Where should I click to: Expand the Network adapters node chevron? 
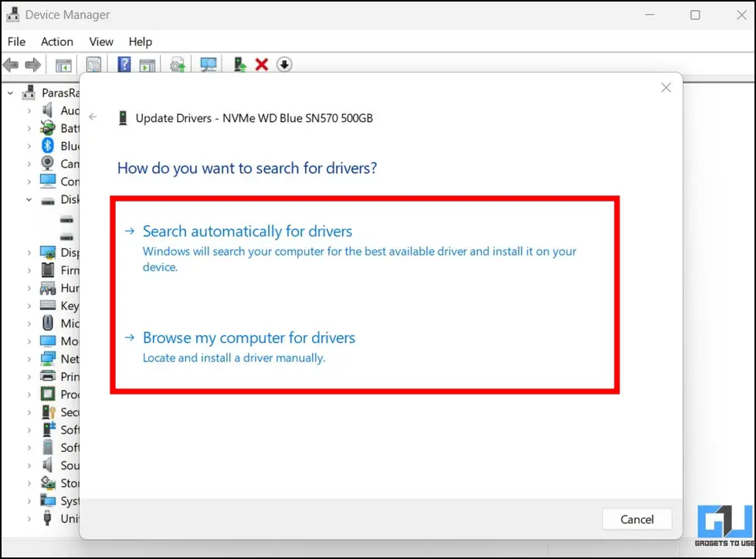[x=29, y=359]
